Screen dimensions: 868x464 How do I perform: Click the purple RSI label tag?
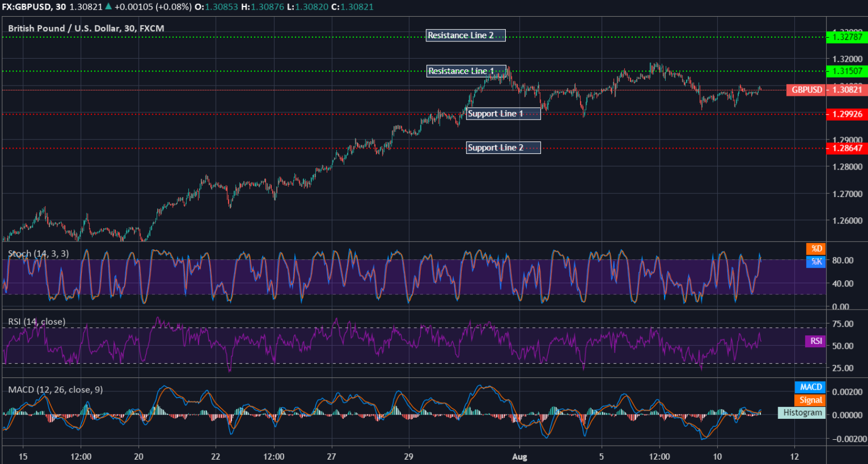point(816,341)
